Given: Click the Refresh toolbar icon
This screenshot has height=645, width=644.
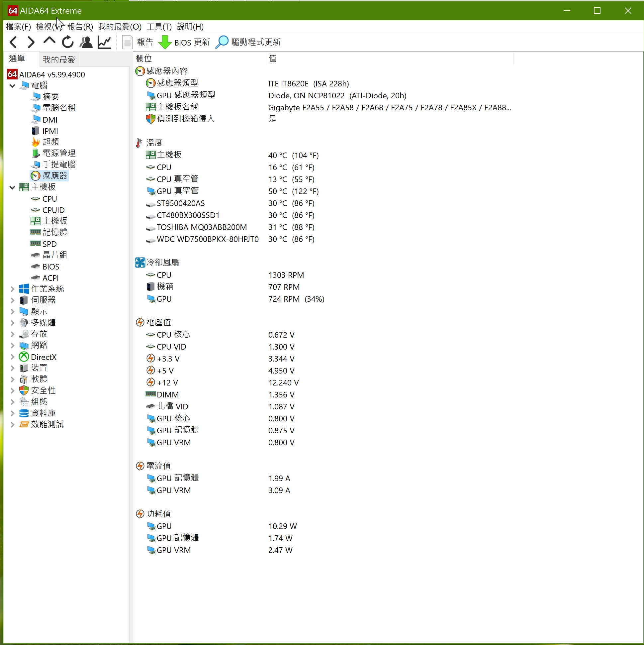Looking at the screenshot, I should tap(68, 42).
